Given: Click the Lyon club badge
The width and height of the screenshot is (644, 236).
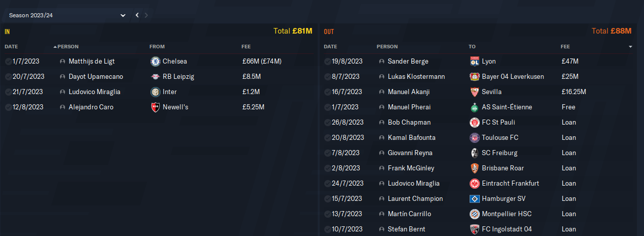Looking at the screenshot, I should click(x=475, y=62).
